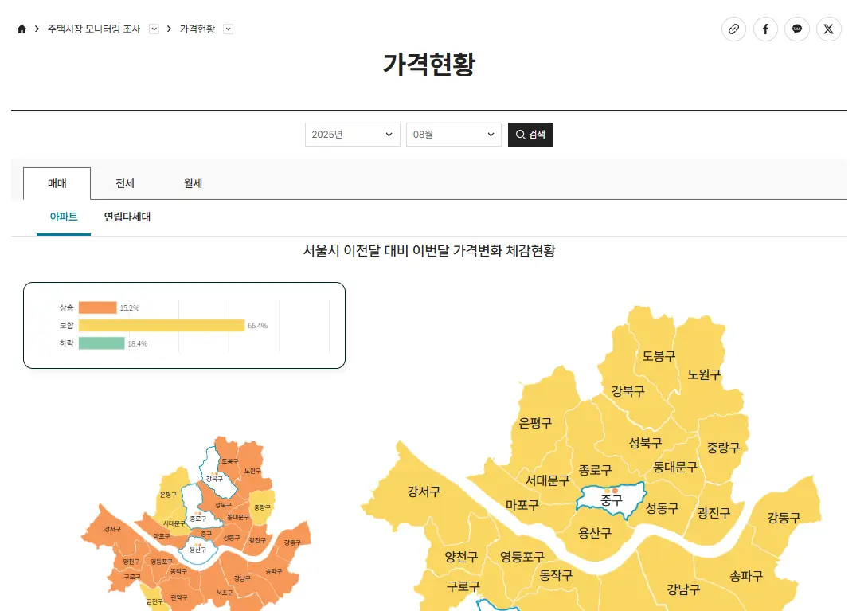Expand the breadcrumb chevron next to 가격현황
This screenshot has height=611, width=868.
point(229,29)
